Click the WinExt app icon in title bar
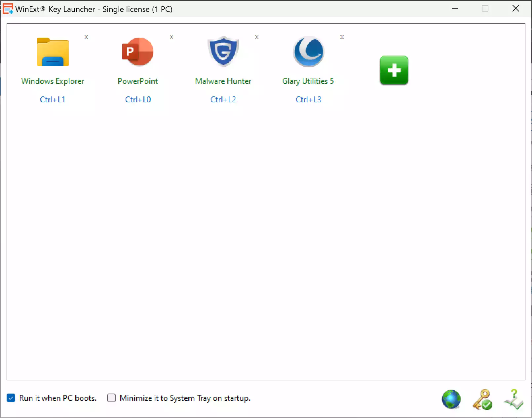The width and height of the screenshot is (532, 418). tap(8, 9)
